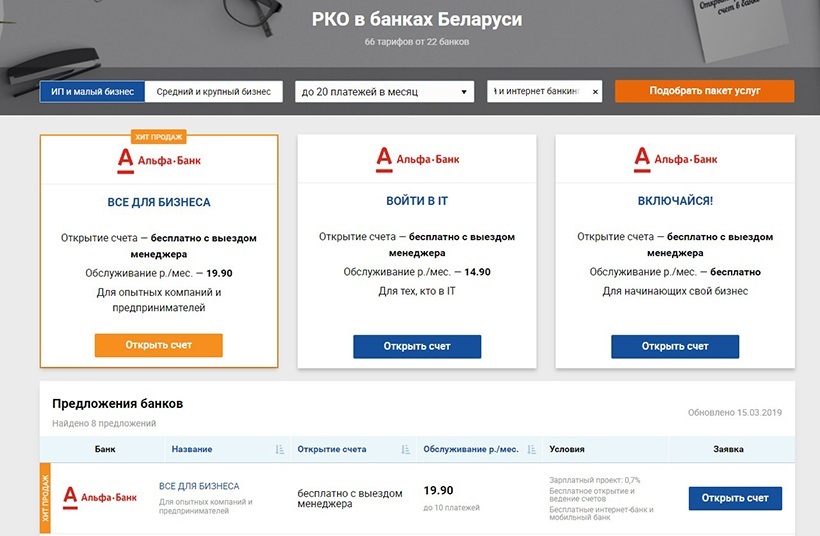
Task: Click Открыть счет under ВОЙТИ В IT
Action: point(416,346)
